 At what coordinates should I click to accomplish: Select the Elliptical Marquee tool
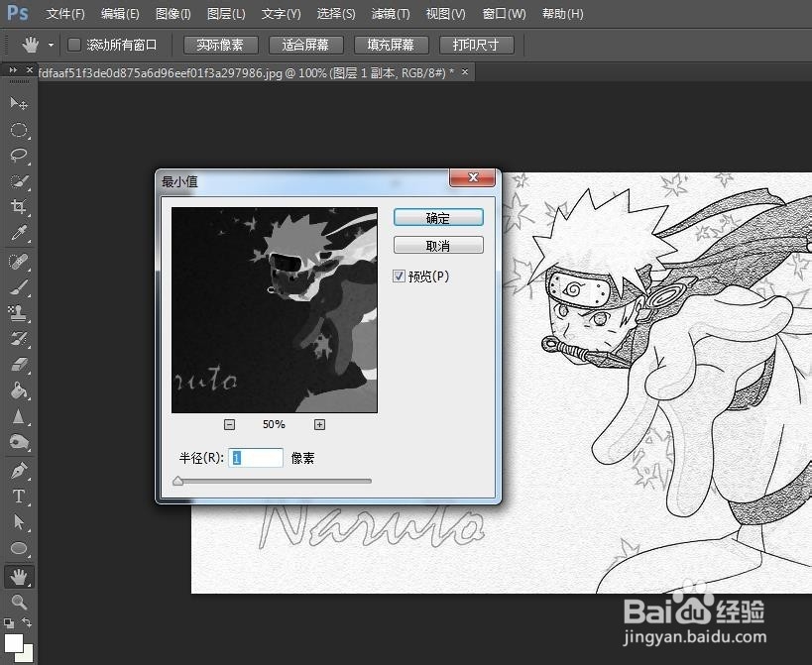tap(19, 130)
